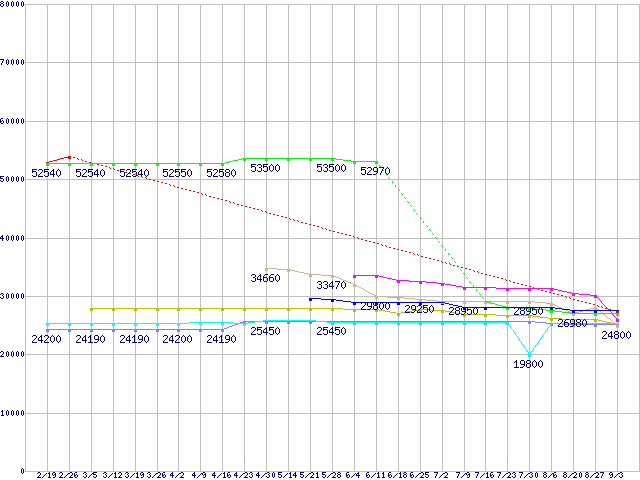Click the 4/23 x-axis date label
The image size is (640, 480).
pyautogui.click(x=243, y=474)
